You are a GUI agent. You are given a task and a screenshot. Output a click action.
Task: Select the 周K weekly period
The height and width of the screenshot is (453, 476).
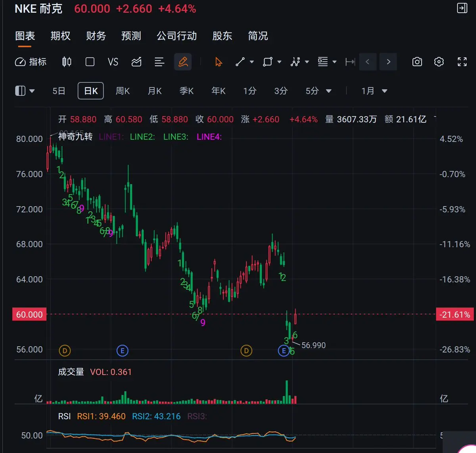(123, 91)
